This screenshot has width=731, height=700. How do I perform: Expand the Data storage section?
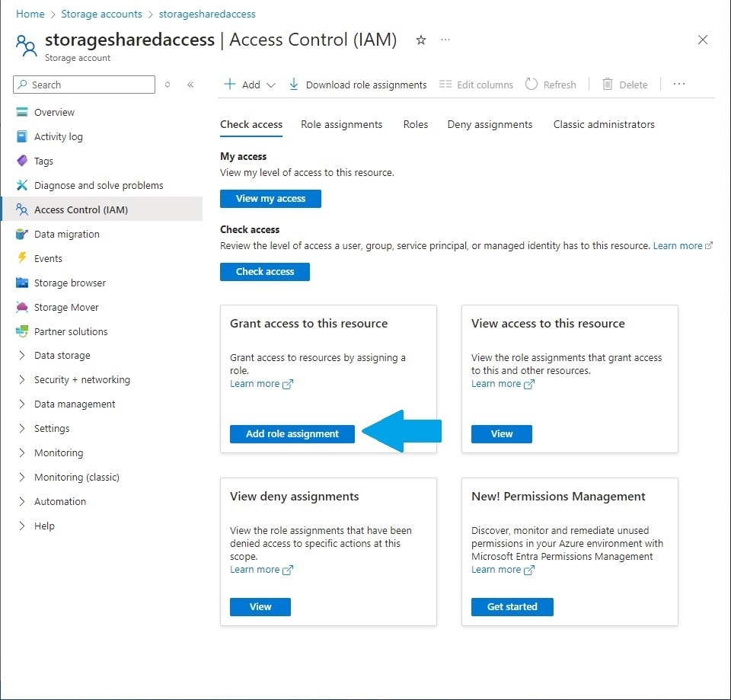pyautogui.click(x=22, y=356)
